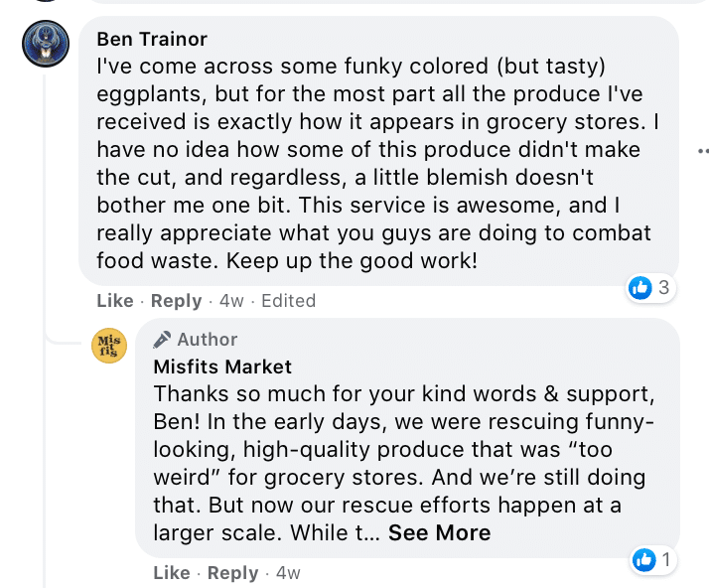View edit history via Edited label

click(x=287, y=301)
